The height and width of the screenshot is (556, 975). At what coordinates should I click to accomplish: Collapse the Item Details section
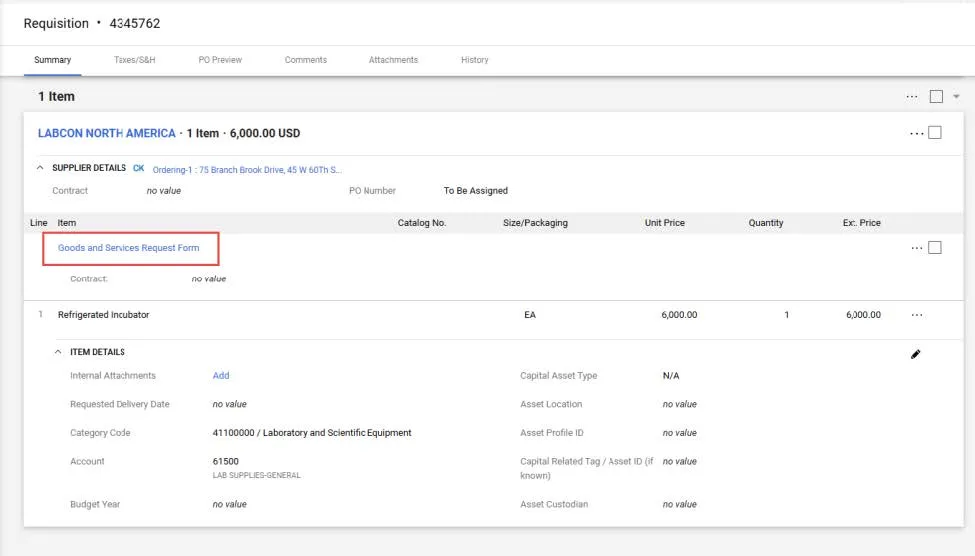coord(58,352)
